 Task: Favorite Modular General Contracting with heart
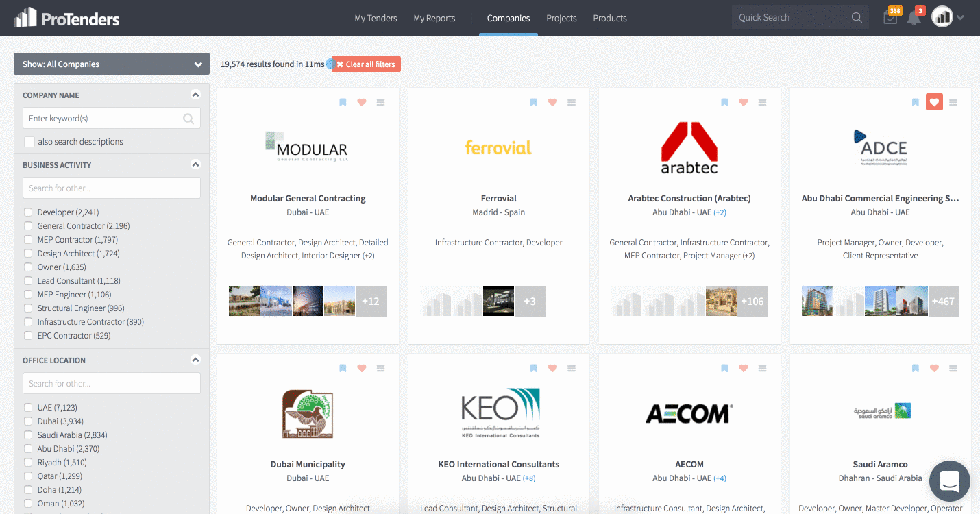362,102
